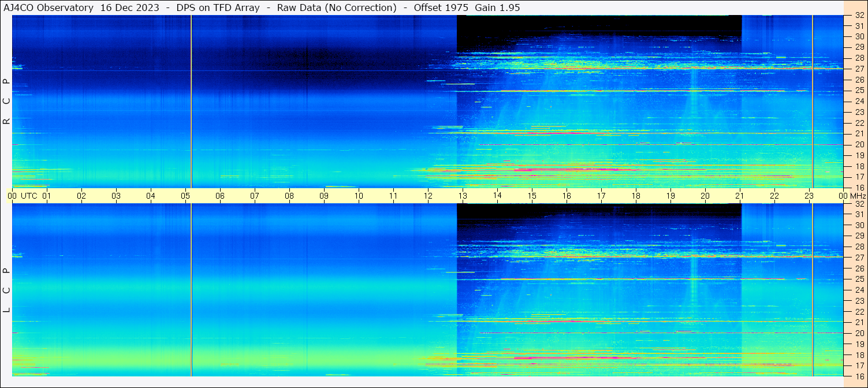Click the 20 MHz tick in LCP panel
Screen dimensions: 868x388
(859, 333)
